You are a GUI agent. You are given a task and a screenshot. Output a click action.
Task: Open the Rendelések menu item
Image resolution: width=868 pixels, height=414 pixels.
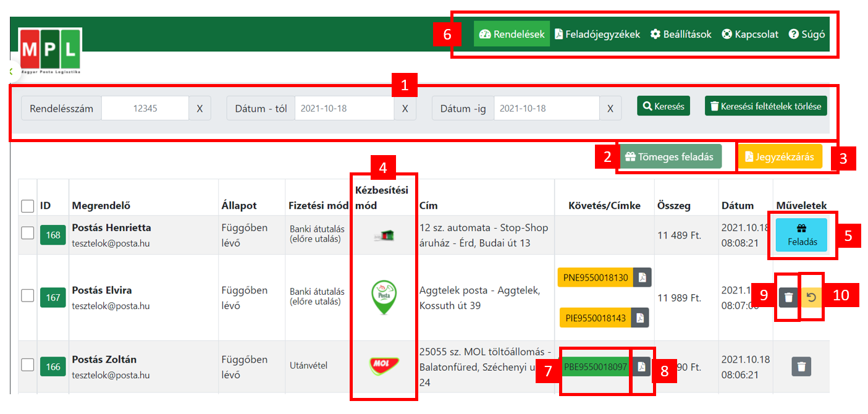[x=512, y=34]
